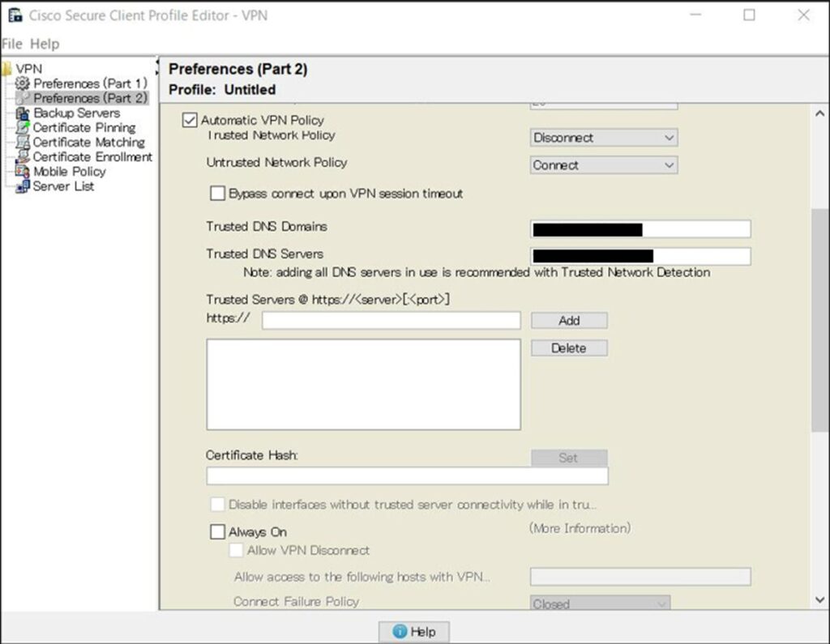Open the More Information link
830x644 pixels.
580,528
